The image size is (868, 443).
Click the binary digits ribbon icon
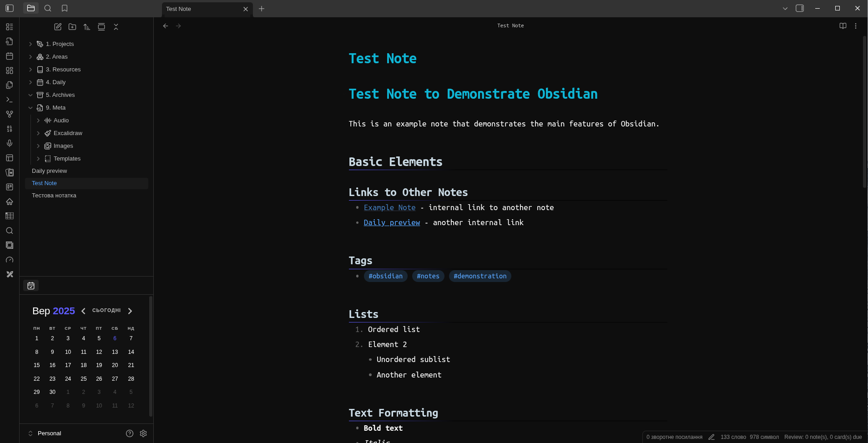(10, 129)
